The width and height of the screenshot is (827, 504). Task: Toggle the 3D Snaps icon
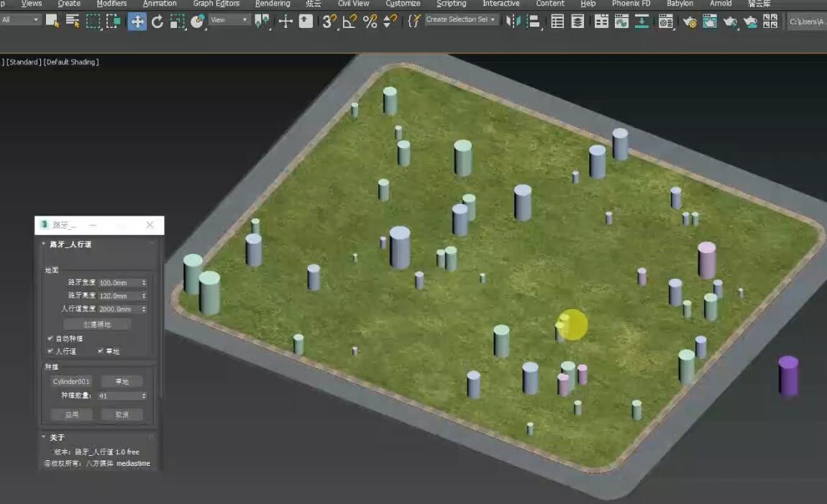click(x=329, y=21)
